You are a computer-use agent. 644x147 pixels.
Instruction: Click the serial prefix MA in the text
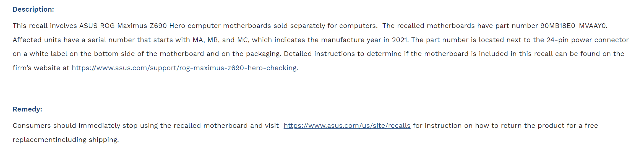[x=198, y=40]
